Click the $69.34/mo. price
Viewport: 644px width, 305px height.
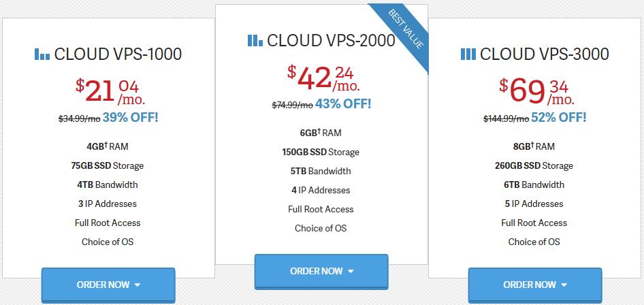pos(537,91)
